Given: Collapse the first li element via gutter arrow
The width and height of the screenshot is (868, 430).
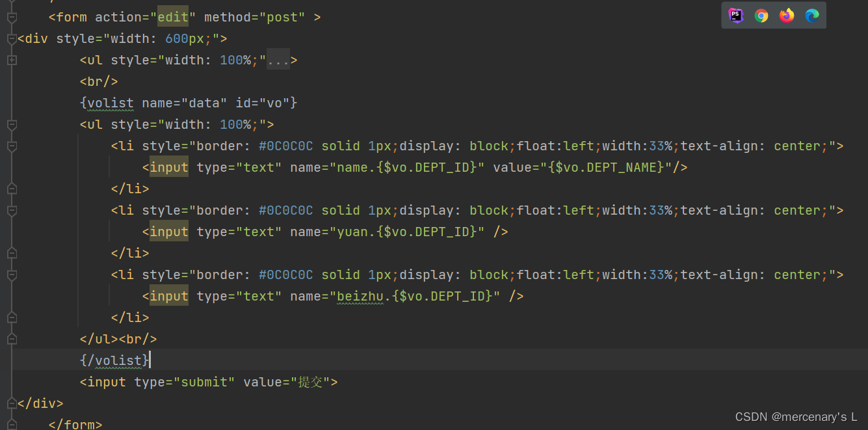Looking at the screenshot, I should click(x=11, y=146).
